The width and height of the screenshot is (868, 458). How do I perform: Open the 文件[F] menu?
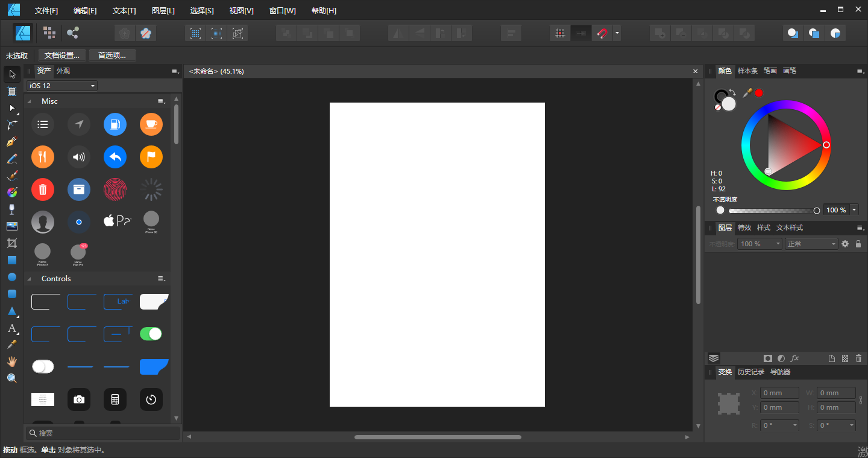point(46,11)
